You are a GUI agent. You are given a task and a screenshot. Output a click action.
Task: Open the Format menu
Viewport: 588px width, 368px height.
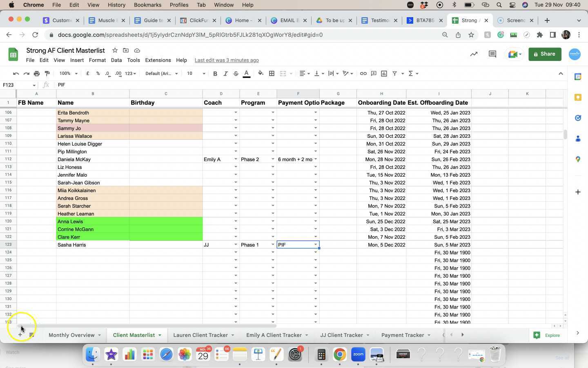[97, 60]
